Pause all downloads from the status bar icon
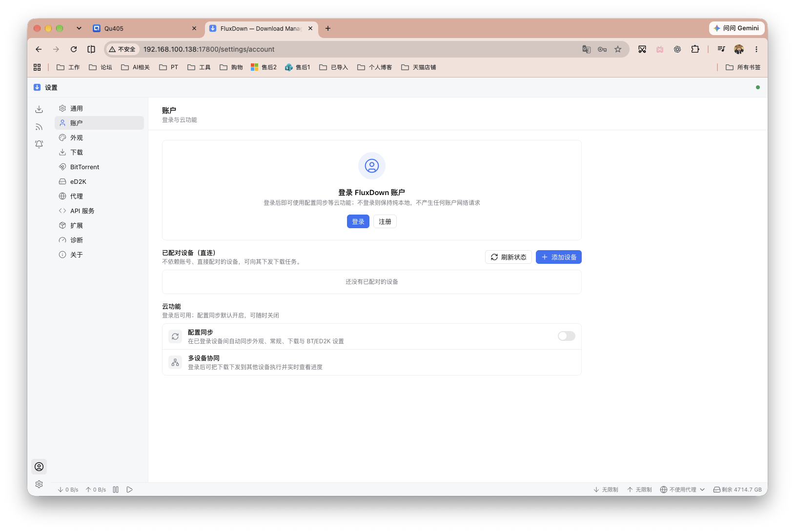The width and height of the screenshot is (795, 532). point(116,490)
